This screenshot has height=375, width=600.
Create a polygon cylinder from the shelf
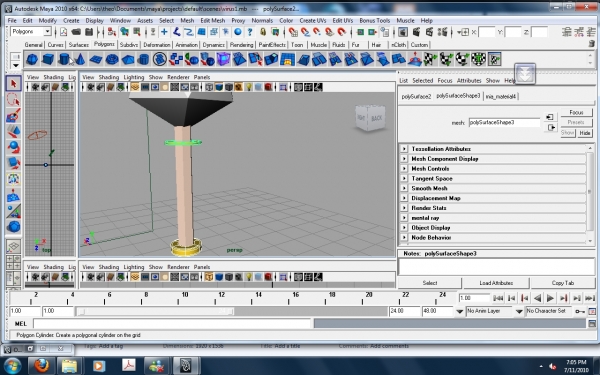(x=64, y=59)
